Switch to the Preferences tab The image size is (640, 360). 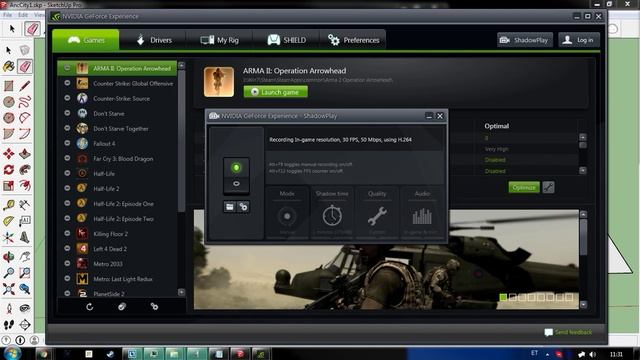tap(353, 40)
